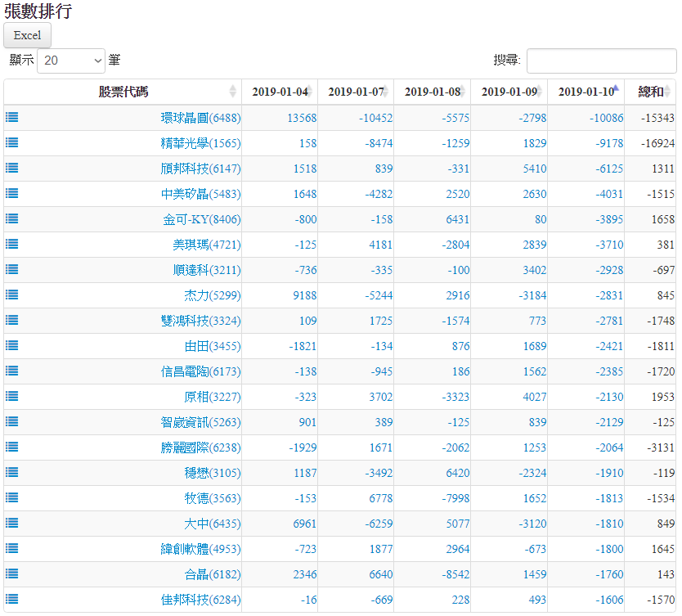Click the list icon in 杰力(5299) row
Viewport: 682px width, 616px height.
[x=12, y=295]
